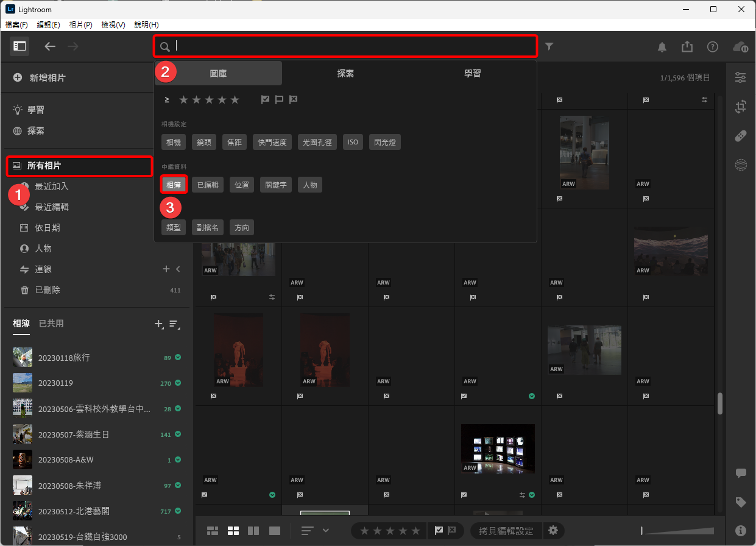Toggle the picked flag in search filters

click(265, 99)
